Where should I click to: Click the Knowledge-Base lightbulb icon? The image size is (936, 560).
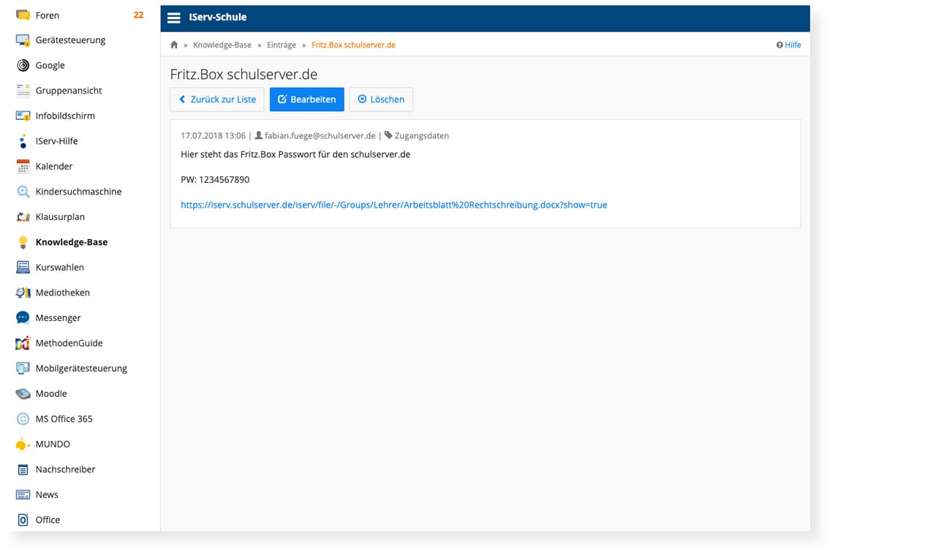tap(23, 242)
